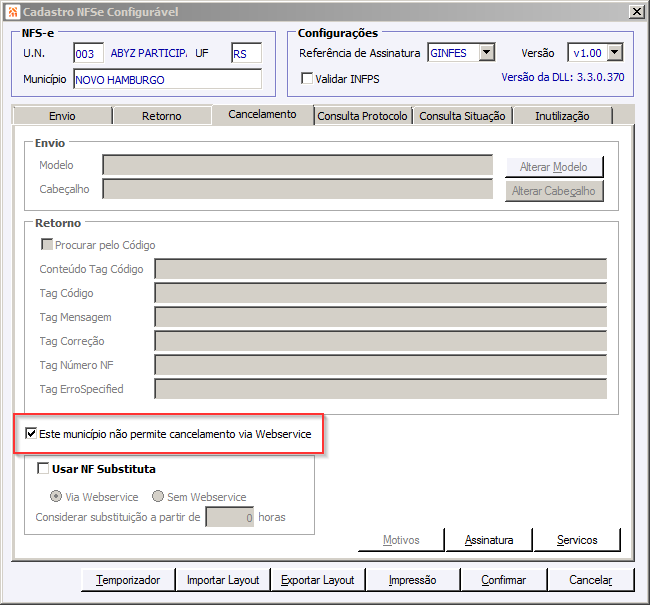650x605 pixels.
Task: Click the Tag Código field
Action: tap(381, 293)
